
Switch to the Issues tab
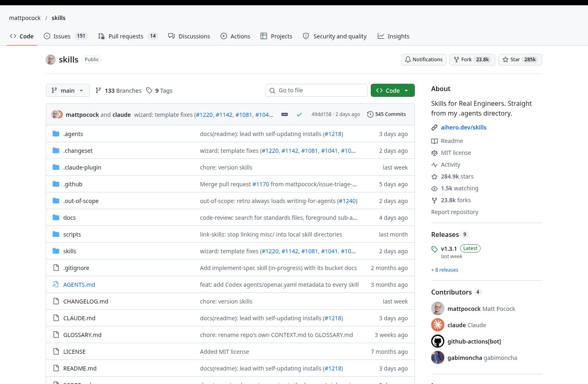[x=65, y=36]
